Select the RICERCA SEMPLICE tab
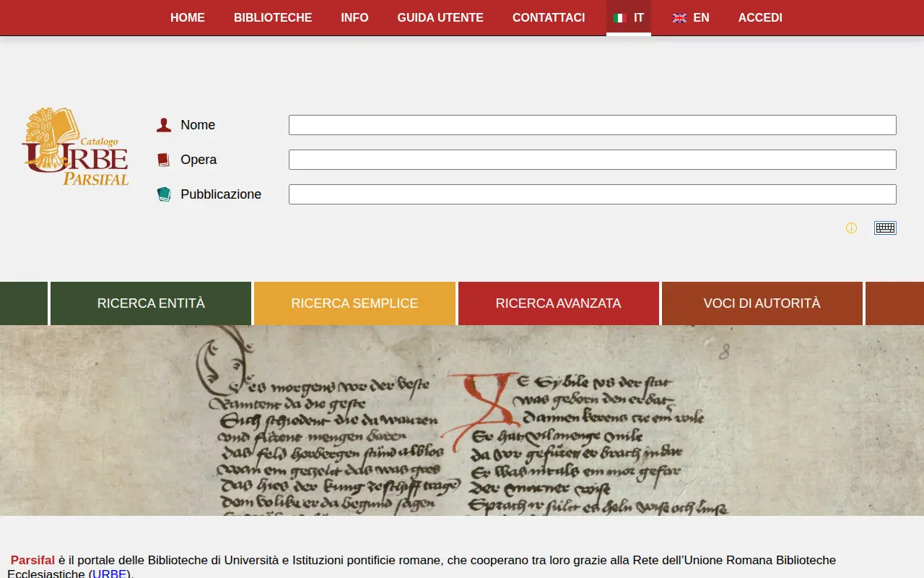This screenshot has height=578, width=924. pyautogui.click(x=354, y=303)
